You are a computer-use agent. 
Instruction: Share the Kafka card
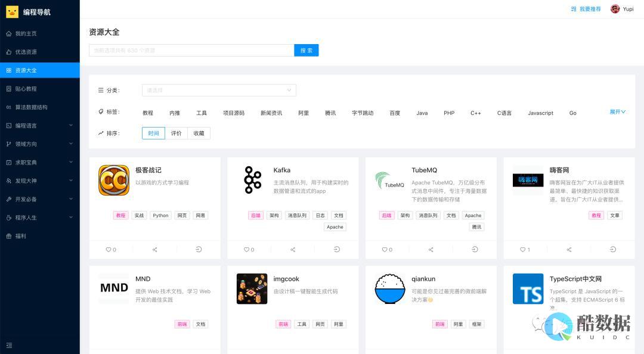tap(293, 249)
